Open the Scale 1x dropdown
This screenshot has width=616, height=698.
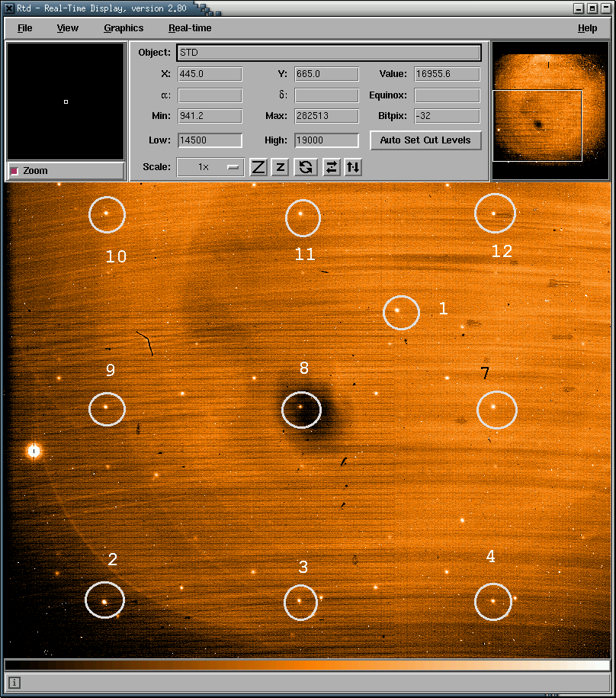[210, 167]
